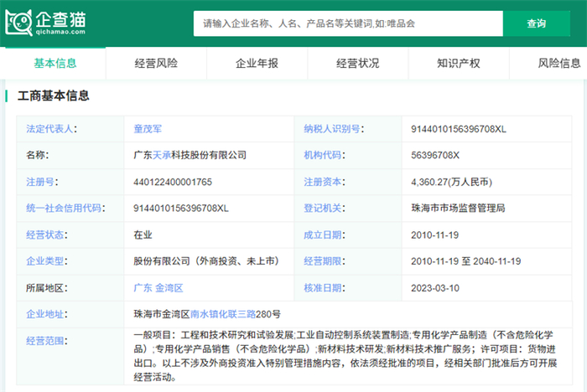
Task: Click the 登记机关 label link
Action: [x=322, y=208]
